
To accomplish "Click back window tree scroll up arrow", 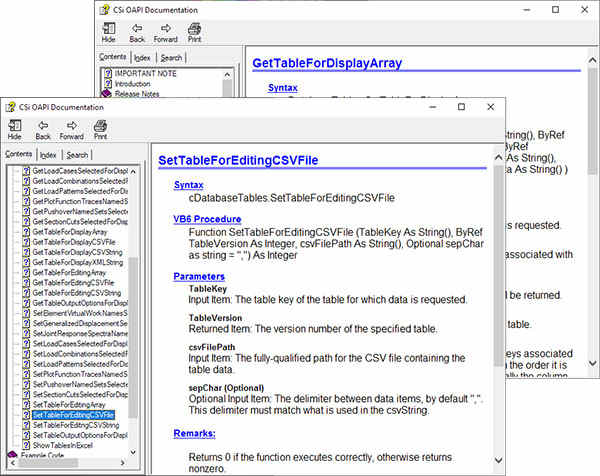I will (227, 74).
